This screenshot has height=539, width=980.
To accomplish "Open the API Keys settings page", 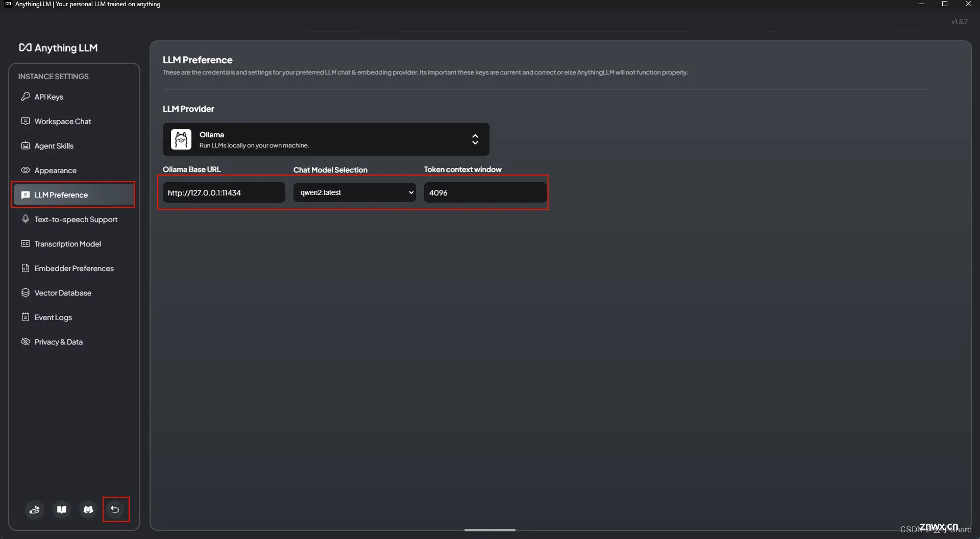I will [74, 96].
